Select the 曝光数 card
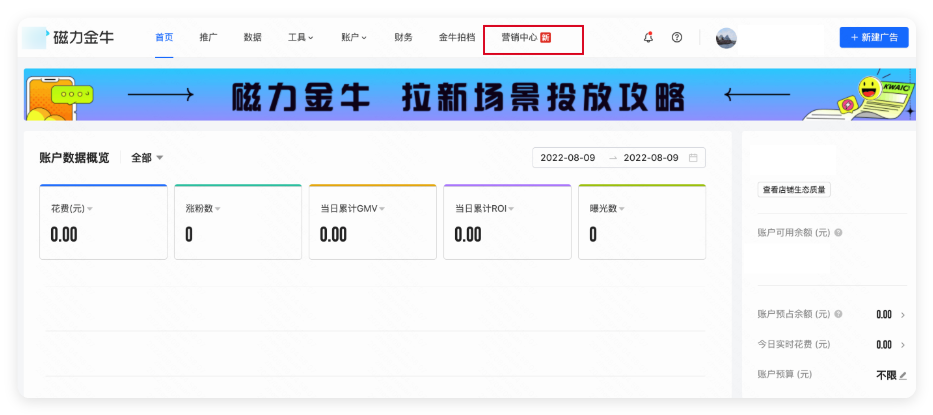 coord(642,222)
